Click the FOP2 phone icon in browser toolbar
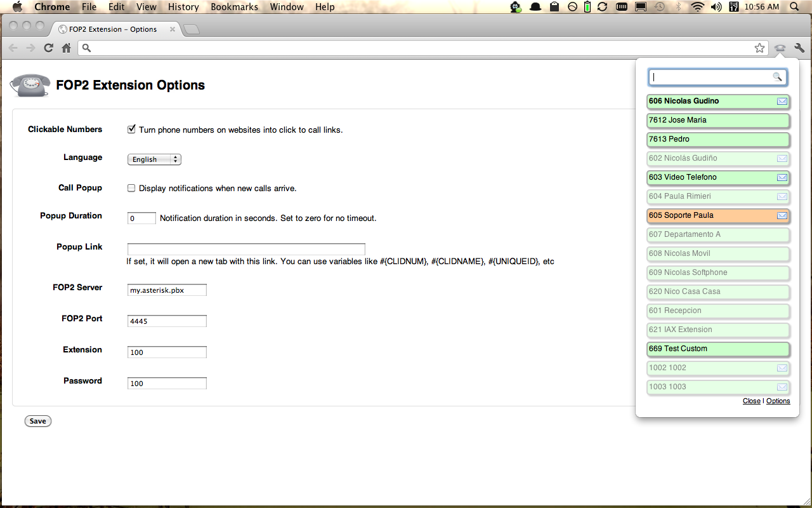This screenshot has height=508, width=812. (x=780, y=48)
